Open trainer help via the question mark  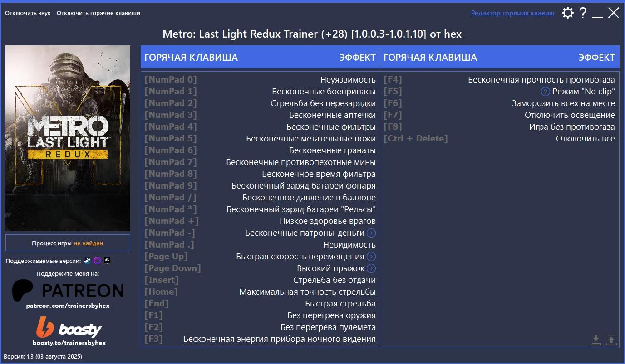coord(583,13)
